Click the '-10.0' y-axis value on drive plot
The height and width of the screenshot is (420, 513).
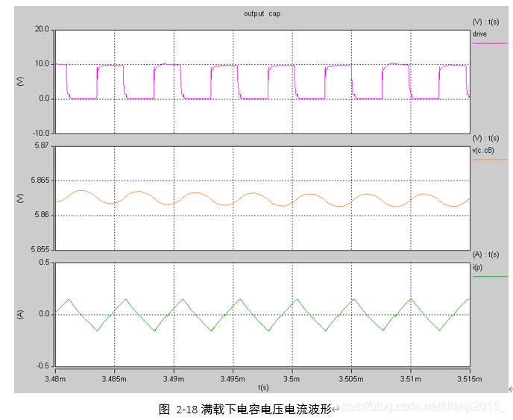(41, 133)
